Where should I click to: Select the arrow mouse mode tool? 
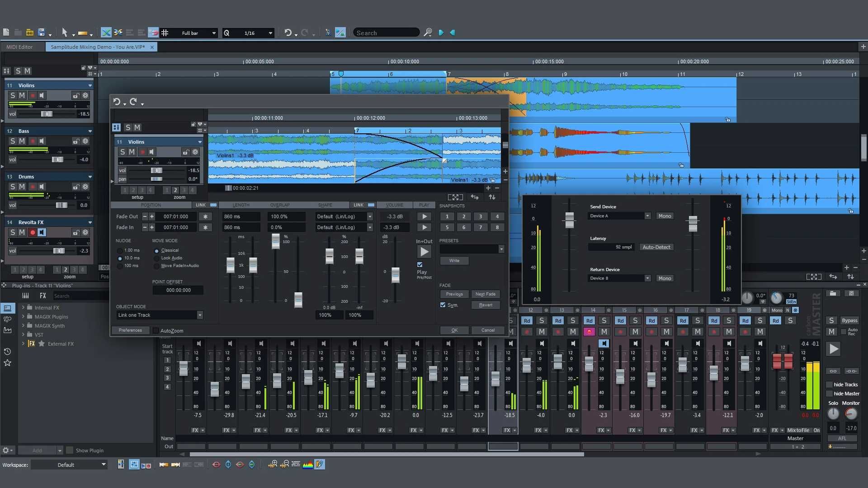point(65,32)
